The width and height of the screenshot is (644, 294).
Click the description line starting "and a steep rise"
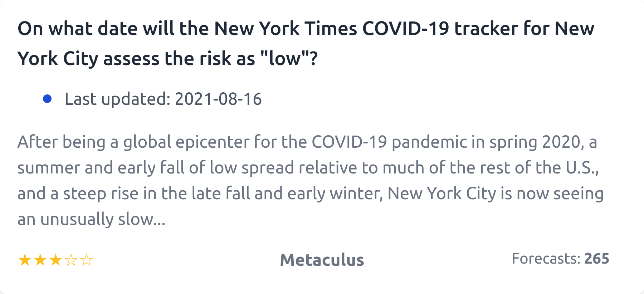310,193
